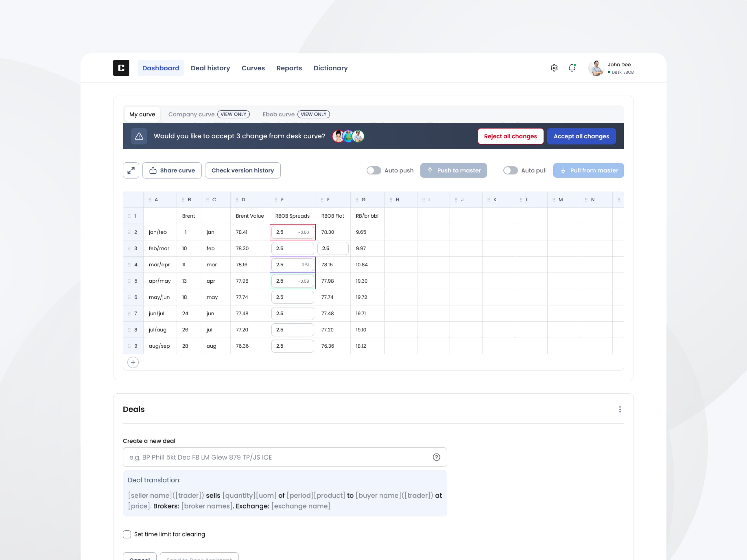
Task: Click RBOB Spreads input for aug row
Action: pyautogui.click(x=292, y=346)
